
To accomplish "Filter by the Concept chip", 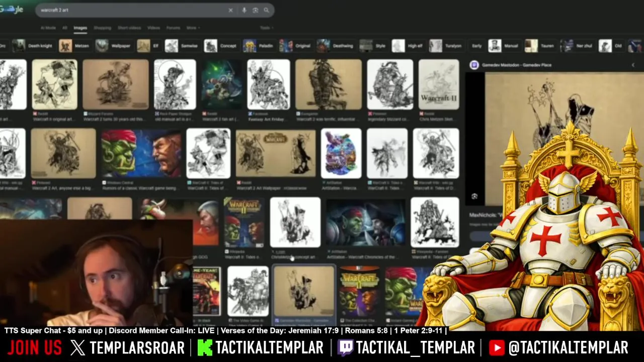I will click(221, 46).
